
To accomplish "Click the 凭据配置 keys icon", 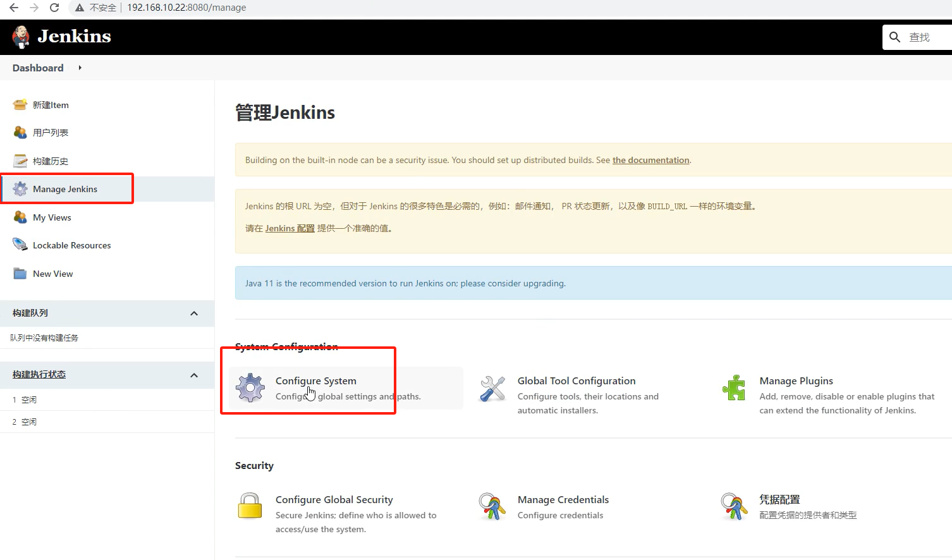I will [x=734, y=506].
